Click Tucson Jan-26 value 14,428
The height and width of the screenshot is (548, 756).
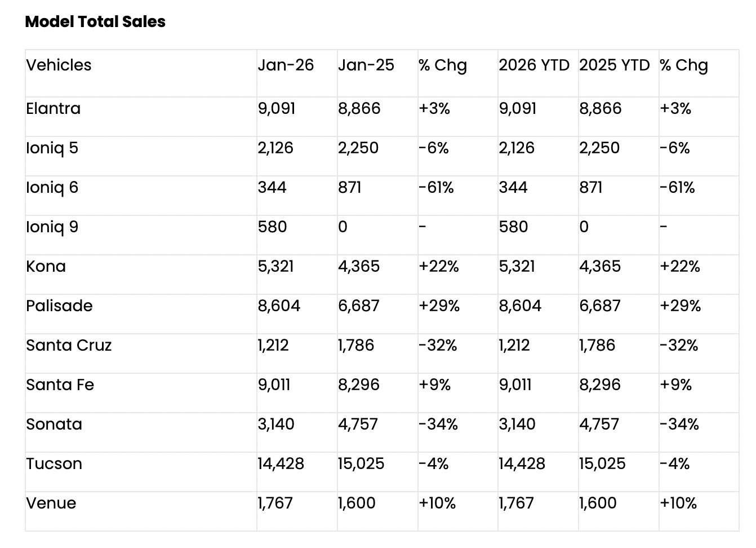(281, 464)
